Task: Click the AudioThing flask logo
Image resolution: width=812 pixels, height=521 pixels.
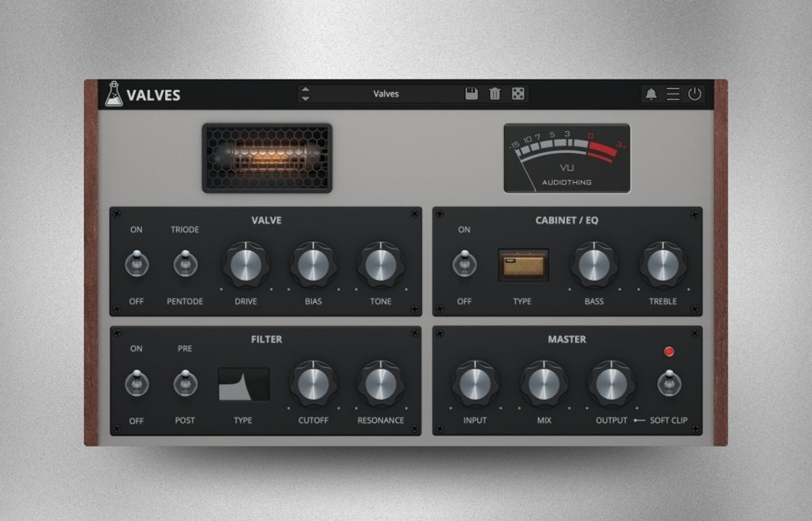Action: click(x=113, y=94)
